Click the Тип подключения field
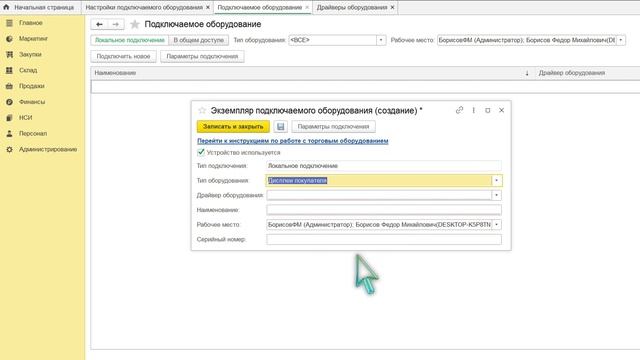Screen dimensions: 640x360 pyautogui.click(x=384, y=166)
